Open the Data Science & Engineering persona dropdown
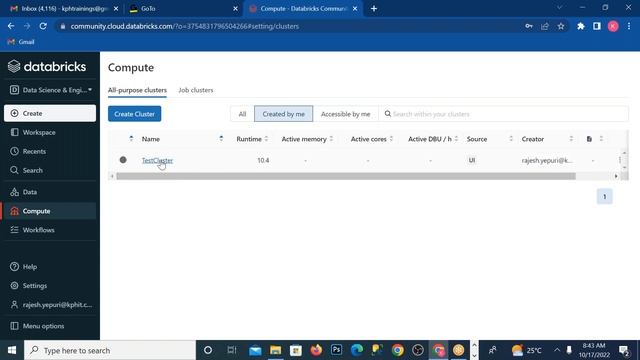Viewport: 640px width, 360px height. (x=50, y=90)
